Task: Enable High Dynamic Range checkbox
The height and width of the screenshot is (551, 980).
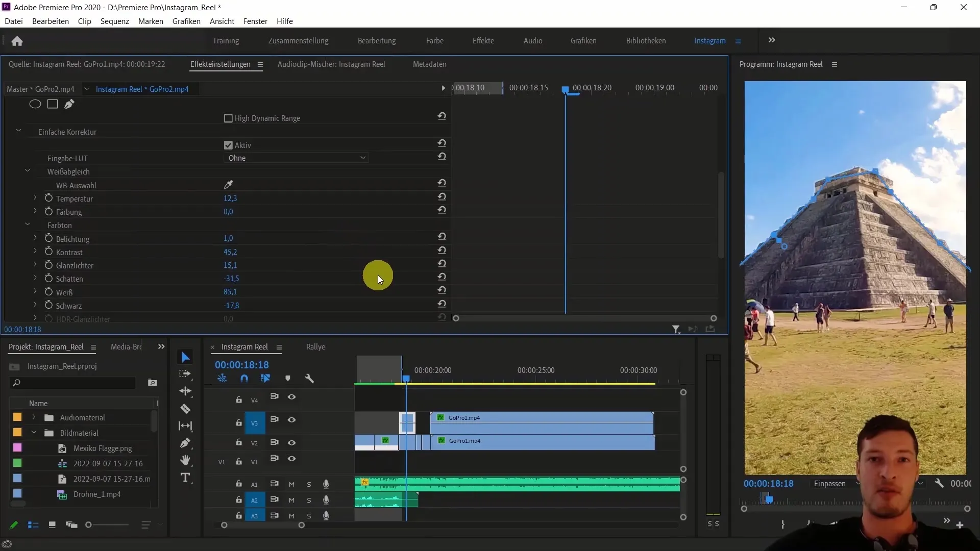Action: tap(228, 118)
